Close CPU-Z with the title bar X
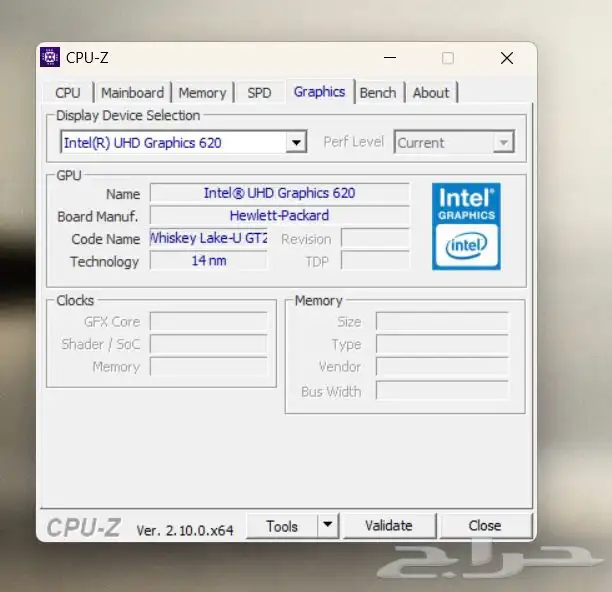The image size is (612, 592). (507, 58)
